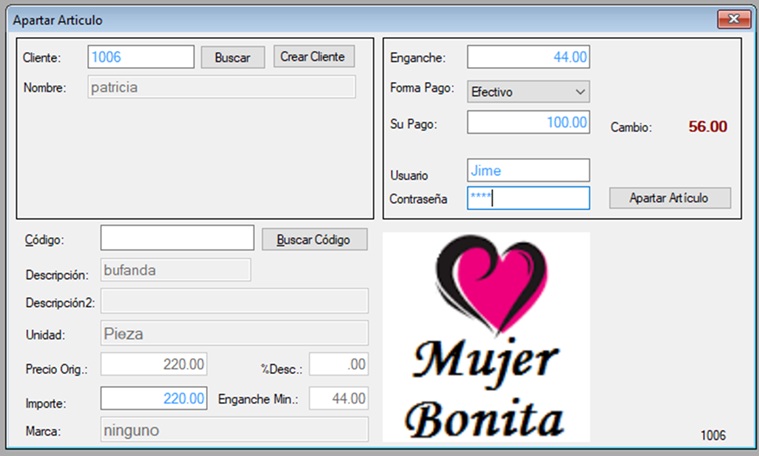
Task: Click the empty Código input box
Action: pos(177,238)
